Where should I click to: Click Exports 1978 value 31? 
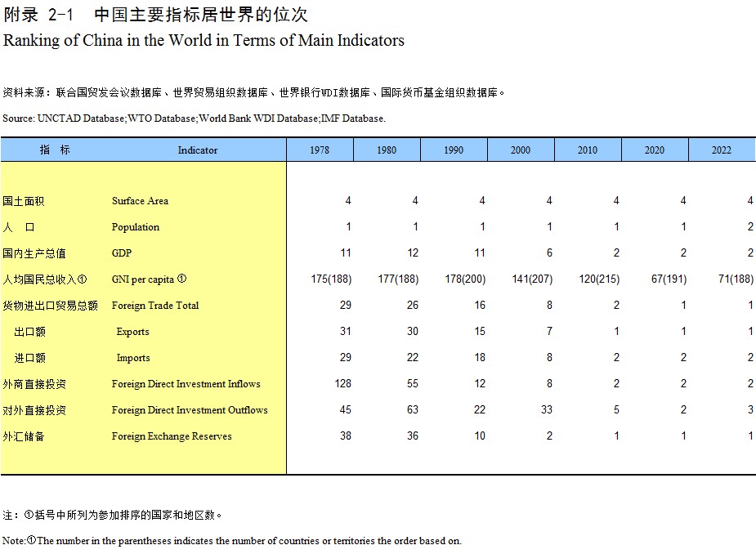coord(346,331)
